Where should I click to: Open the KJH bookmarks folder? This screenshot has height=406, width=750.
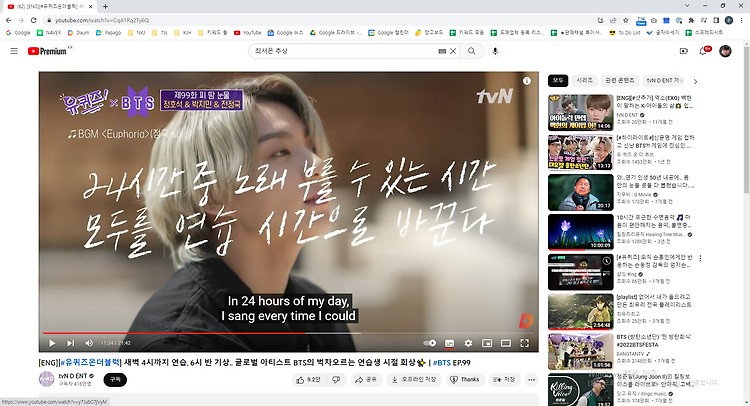[x=183, y=33]
